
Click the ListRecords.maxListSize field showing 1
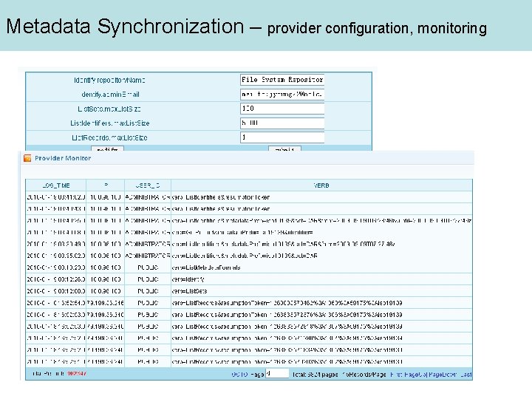pyautogui.click(x=282, y=137)
